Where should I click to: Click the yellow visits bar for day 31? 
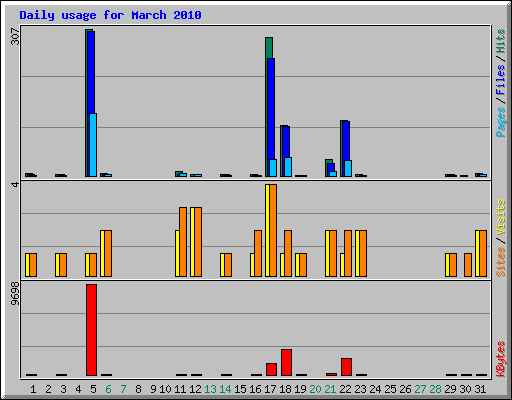[x=477, y=253]
